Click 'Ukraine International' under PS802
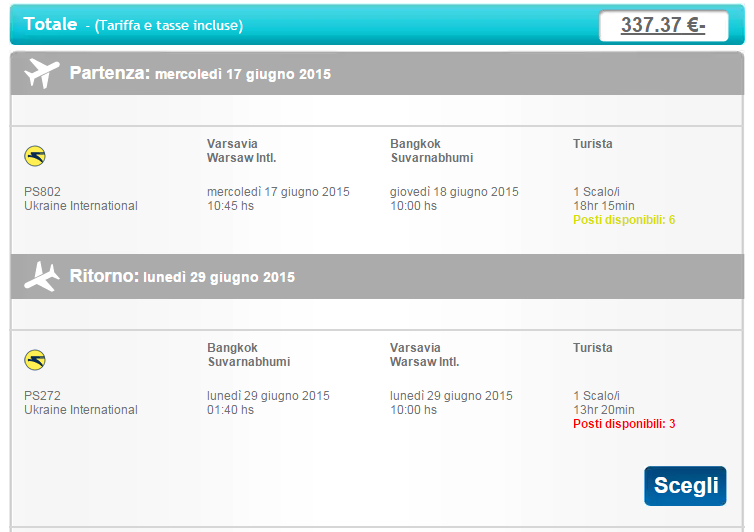 pyautogui.click(x=81, y=206)
